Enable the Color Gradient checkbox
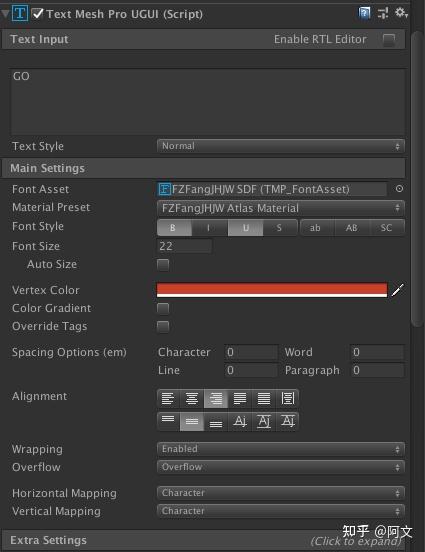 click(163, 309)
